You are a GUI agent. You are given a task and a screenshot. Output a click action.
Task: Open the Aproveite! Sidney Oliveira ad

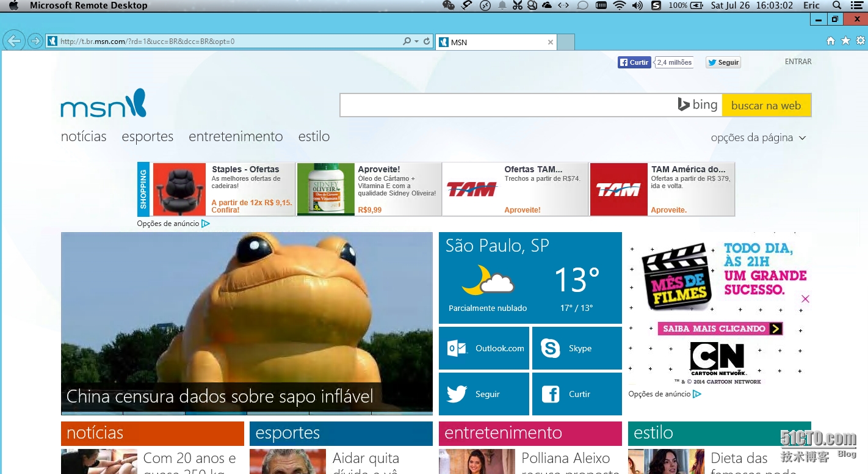coord(369,189)
